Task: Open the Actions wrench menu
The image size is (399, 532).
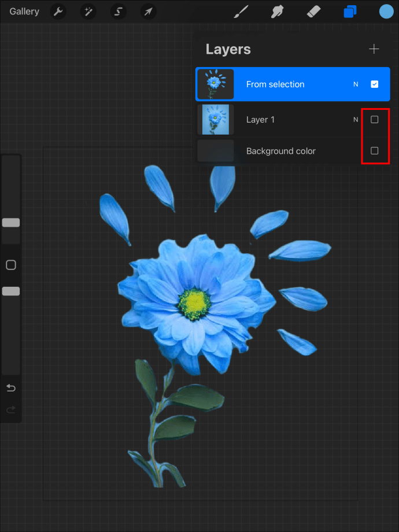Action: [58, 12]
